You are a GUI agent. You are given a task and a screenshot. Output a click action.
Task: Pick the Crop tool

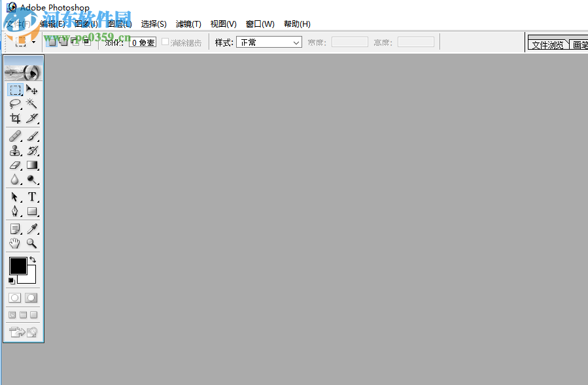[14, 118]
